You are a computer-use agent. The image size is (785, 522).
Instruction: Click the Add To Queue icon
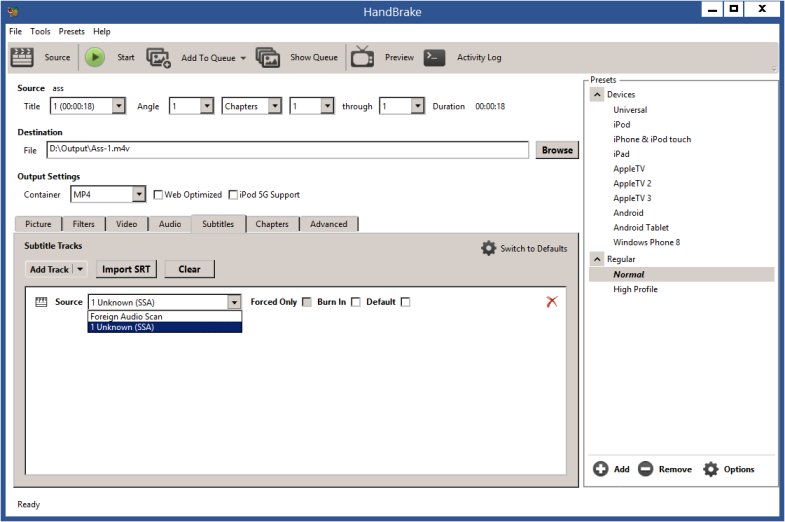click(158, 58)
